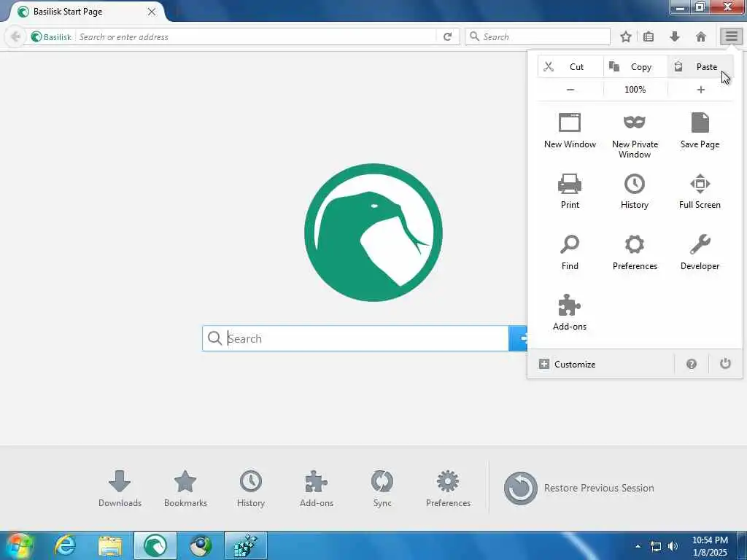Choose Save Page in menu panel

click(x=700, y=131)
